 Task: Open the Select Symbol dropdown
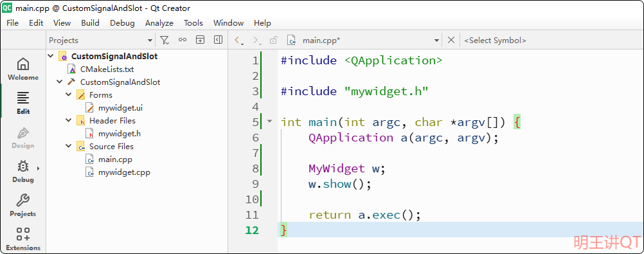[495, 41]
